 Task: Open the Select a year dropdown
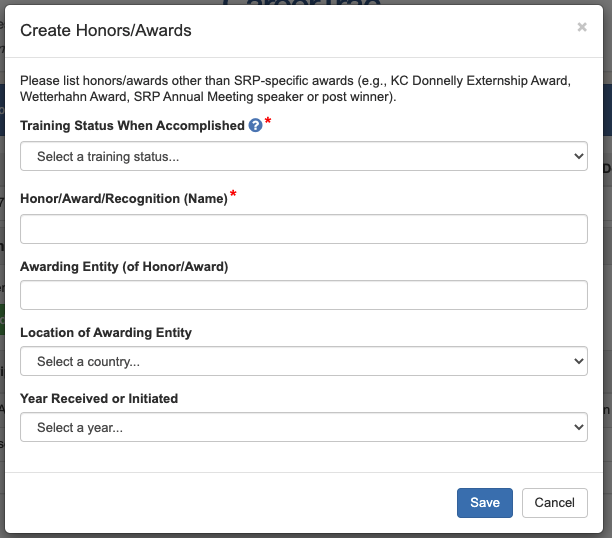(303, 427)
